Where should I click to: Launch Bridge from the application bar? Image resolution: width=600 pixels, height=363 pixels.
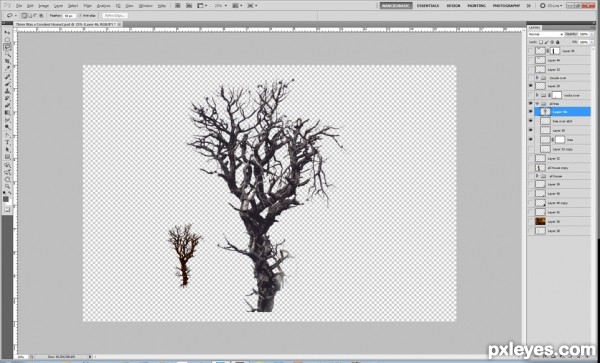click(x=178, y=6)
